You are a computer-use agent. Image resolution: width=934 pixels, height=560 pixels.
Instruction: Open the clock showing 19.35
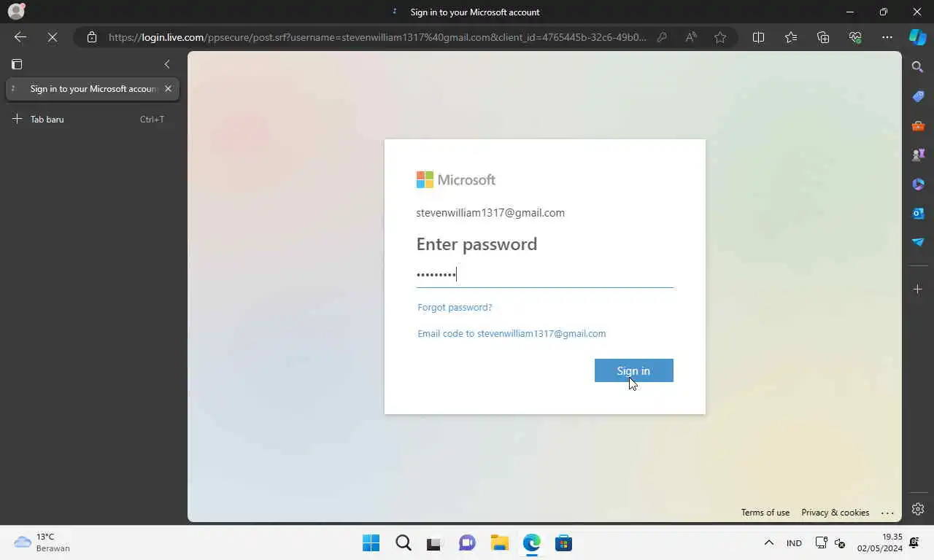(879, 543)
